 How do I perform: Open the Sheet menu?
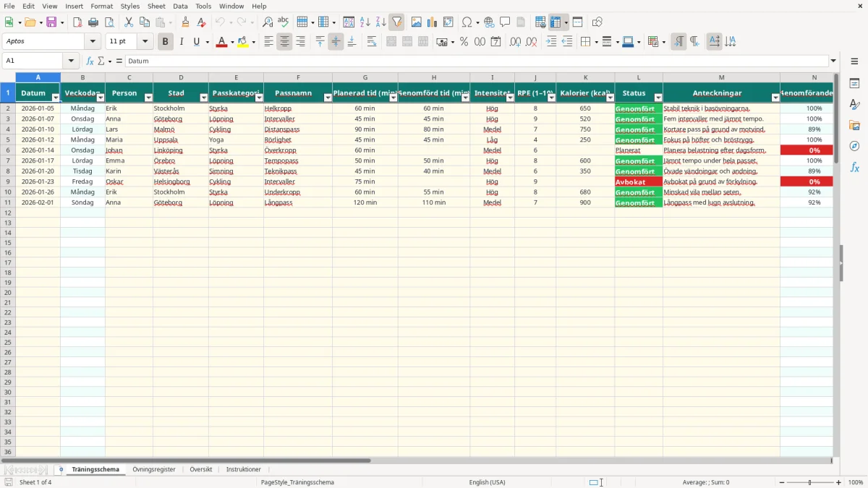click(156, 6)
